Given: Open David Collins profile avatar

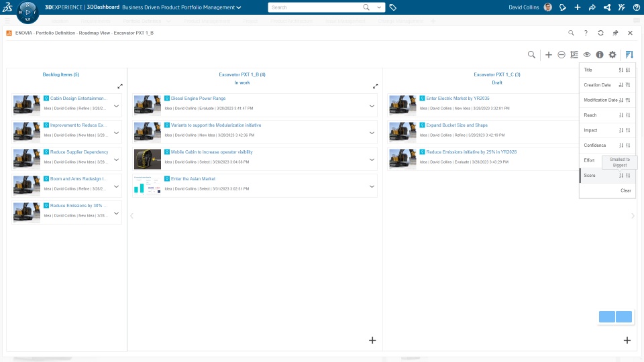Looking at the screenshot, I should [x=547, y=7].
